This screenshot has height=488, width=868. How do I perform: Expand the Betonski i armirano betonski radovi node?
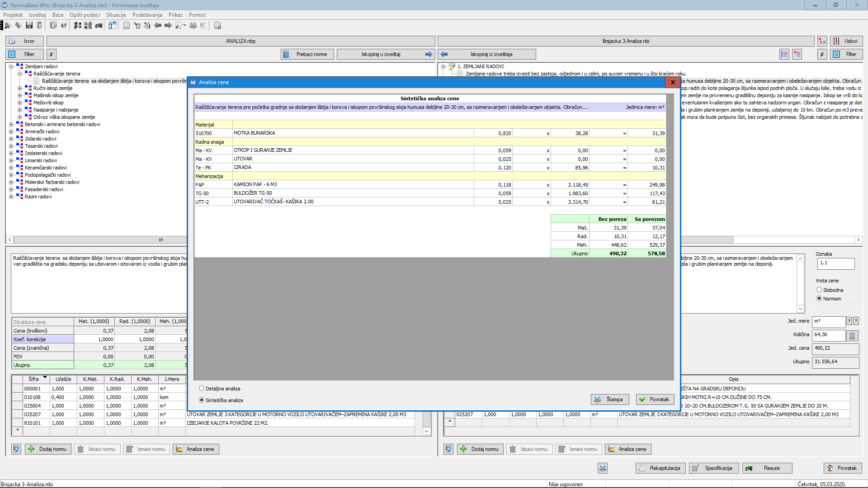point(11,124)
